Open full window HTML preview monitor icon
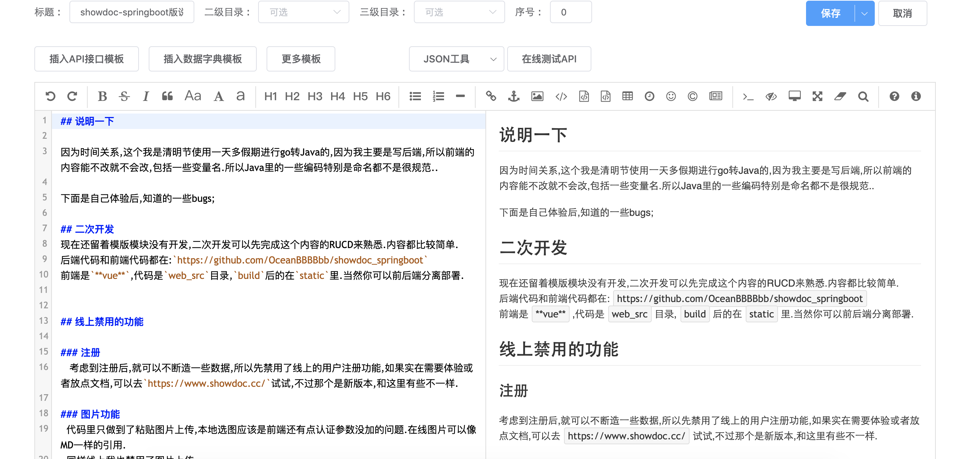 tap(795, 96)
